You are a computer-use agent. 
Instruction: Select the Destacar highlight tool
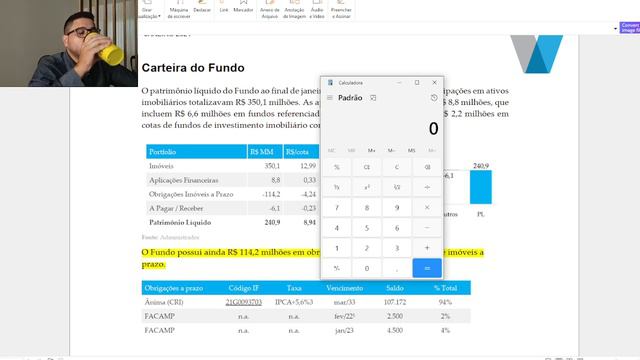(x=202, y=7)
